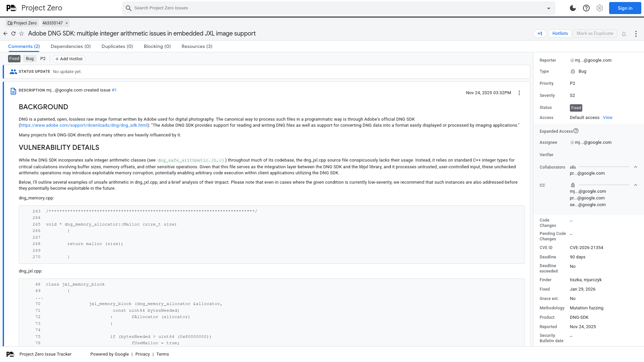Open the description options three-dot icon
Screen dimensions: 644x362
pyautogui.click(x=519, y=93)
